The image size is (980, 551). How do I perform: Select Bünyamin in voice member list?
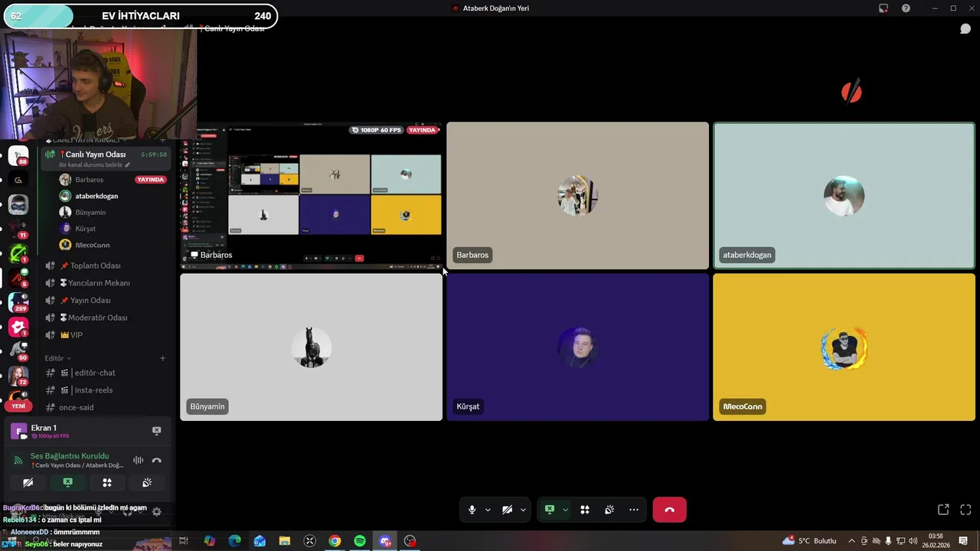point(90,212)
